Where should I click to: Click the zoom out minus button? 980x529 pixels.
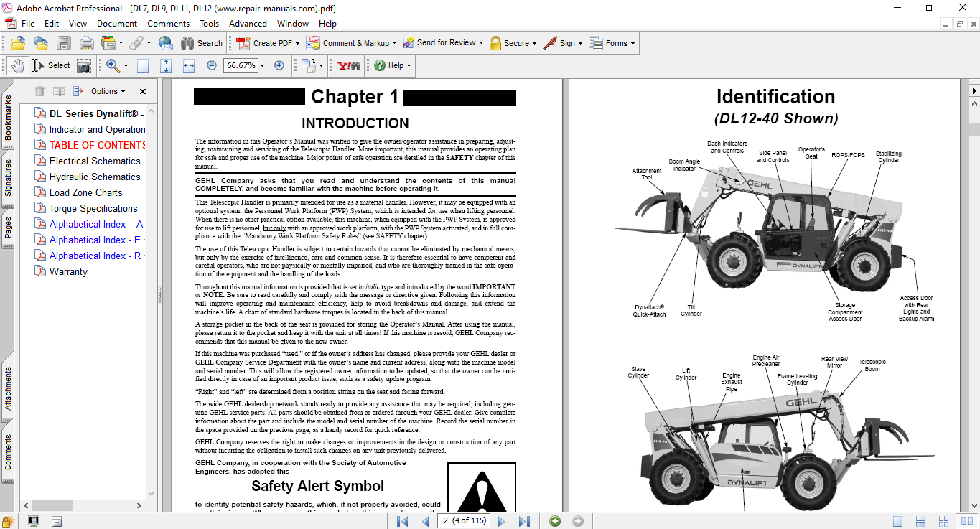(212, 65)
